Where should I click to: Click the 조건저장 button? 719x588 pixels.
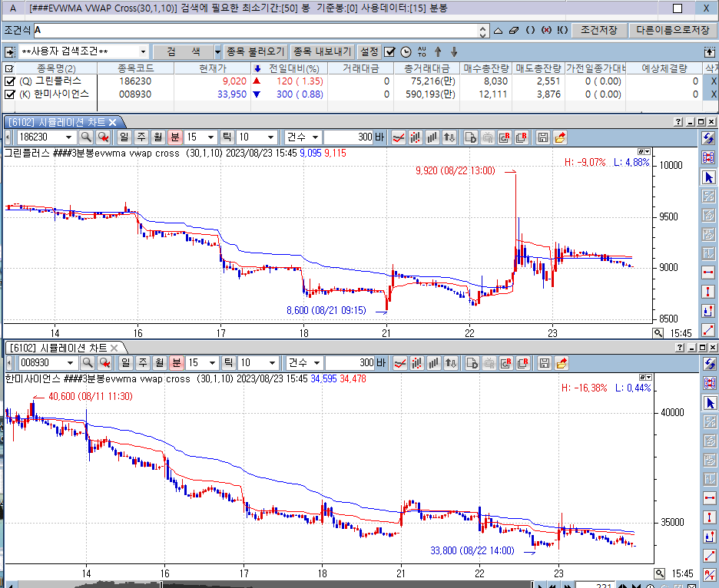click(598, 30)
